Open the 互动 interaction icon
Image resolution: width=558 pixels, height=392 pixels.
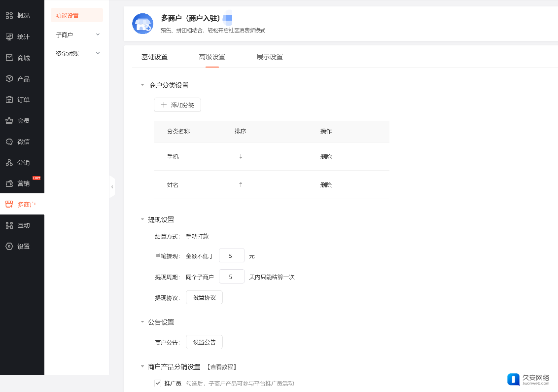click(9, 225)
